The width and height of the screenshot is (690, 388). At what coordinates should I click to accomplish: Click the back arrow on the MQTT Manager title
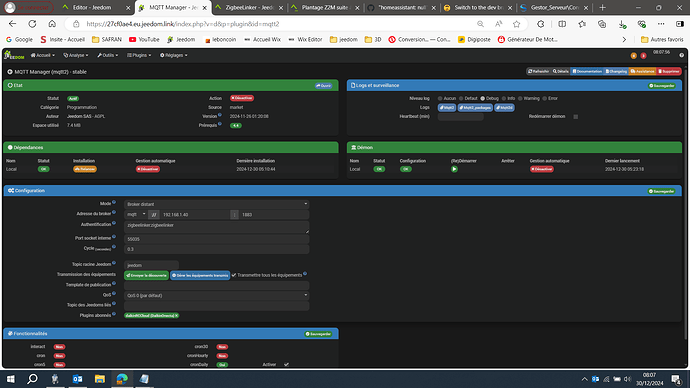[x=10, y=72]
